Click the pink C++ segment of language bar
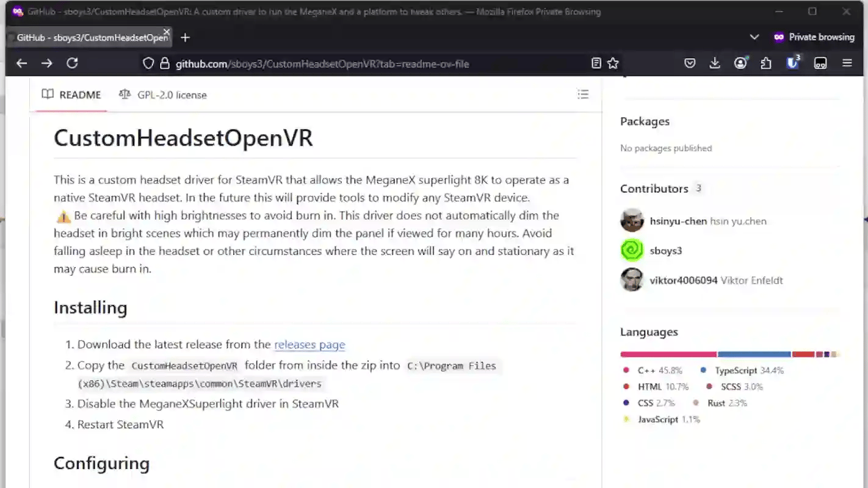Image resolution: width=868 pixels, height=488 pixels. 668,354
